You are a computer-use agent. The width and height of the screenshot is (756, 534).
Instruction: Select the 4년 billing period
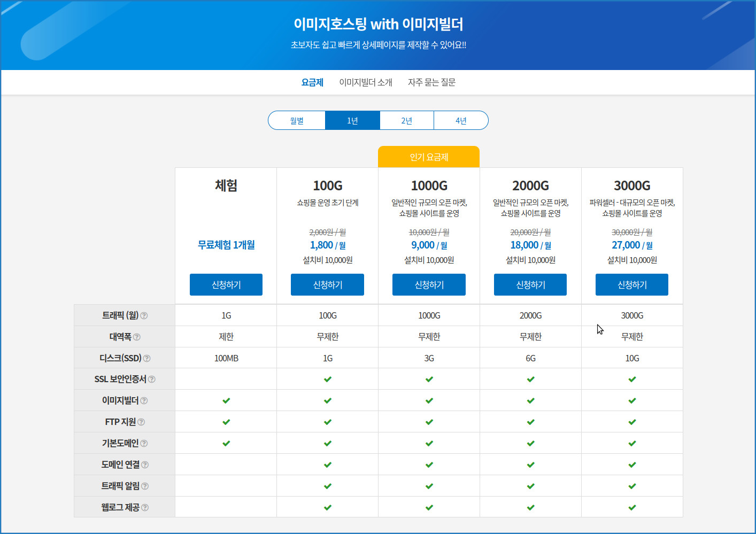[x=461, y=121]
